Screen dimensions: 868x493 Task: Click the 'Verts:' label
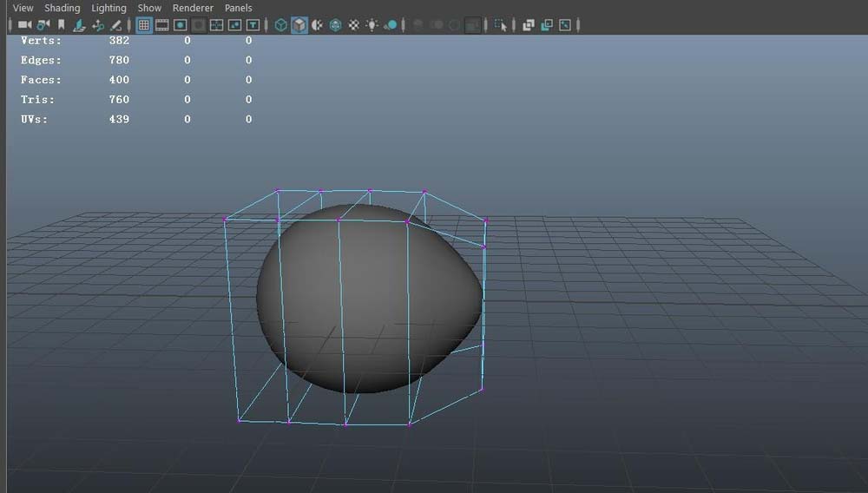(41, 41)
